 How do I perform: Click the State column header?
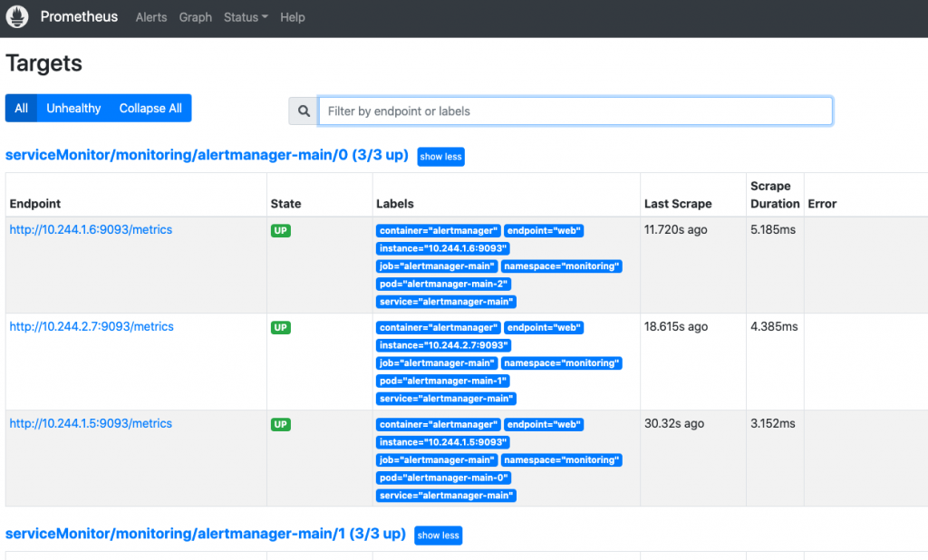(x=285, y=204)
